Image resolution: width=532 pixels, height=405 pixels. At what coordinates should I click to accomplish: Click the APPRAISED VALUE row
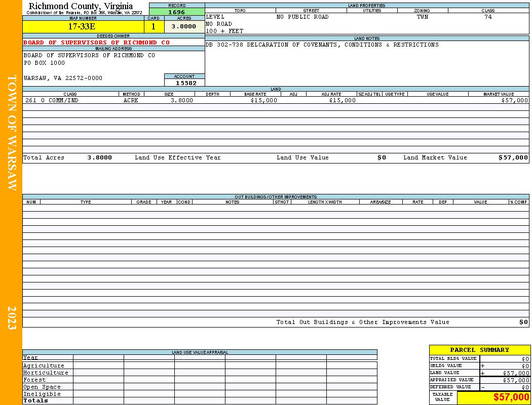click(x=479, y=380)
